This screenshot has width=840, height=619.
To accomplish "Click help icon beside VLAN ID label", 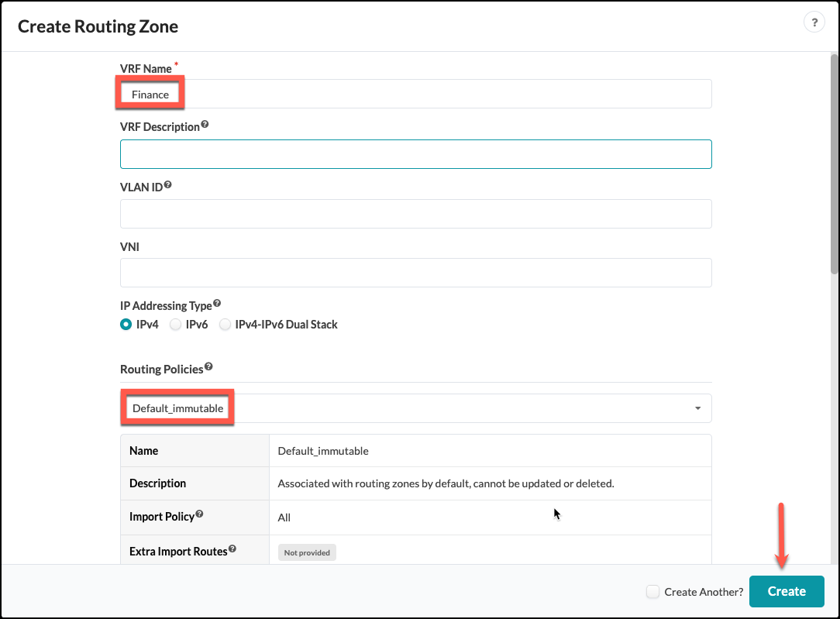I will point(167,185).
